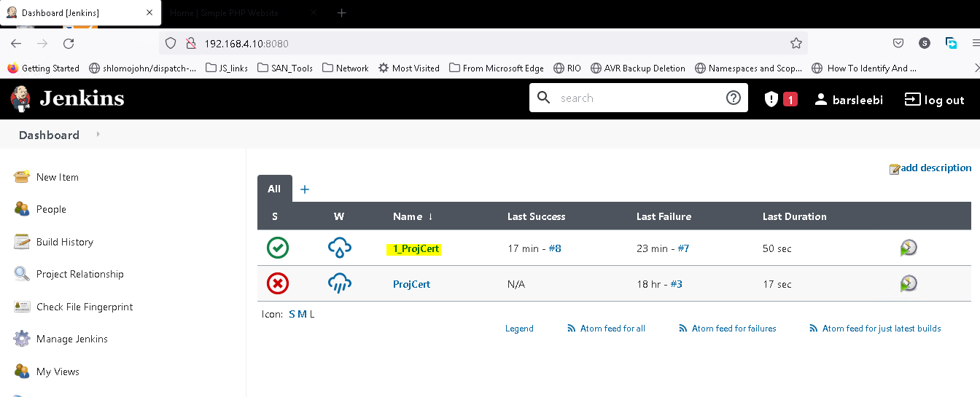980x397 pixels.
Task: Click the Check File Fingerprint icon
Action: point(22,307)
